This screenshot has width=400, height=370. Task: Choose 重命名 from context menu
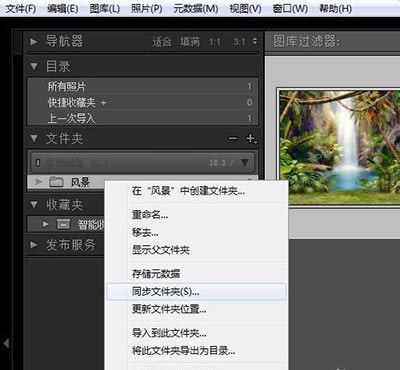coord(150,215)
